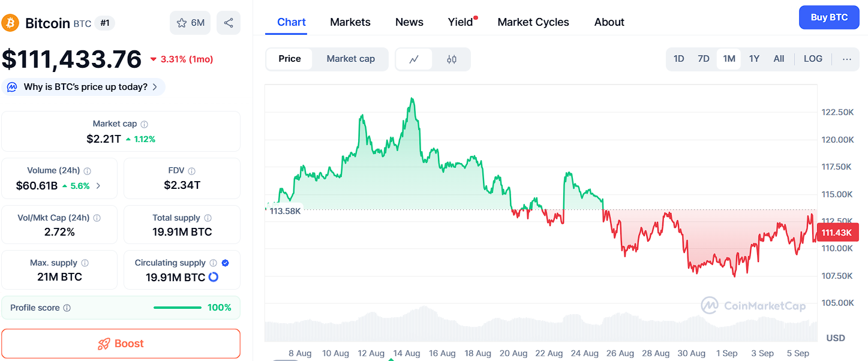The image size is (868, 361).
Task: Go to the Market Cycles tab
Action: point(533,22)
